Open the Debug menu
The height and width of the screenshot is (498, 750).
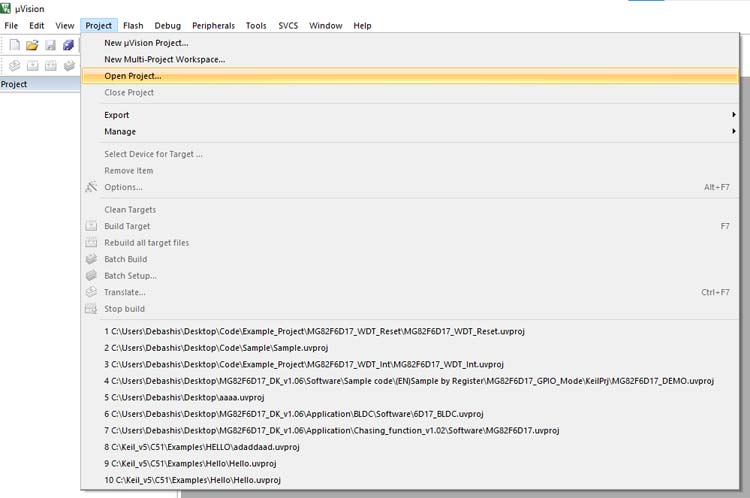pos(167,26)
